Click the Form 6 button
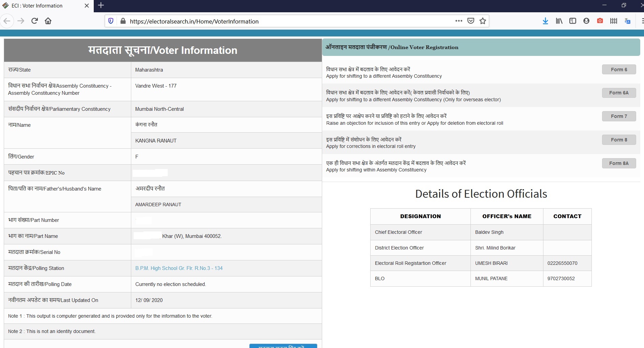 619,70
